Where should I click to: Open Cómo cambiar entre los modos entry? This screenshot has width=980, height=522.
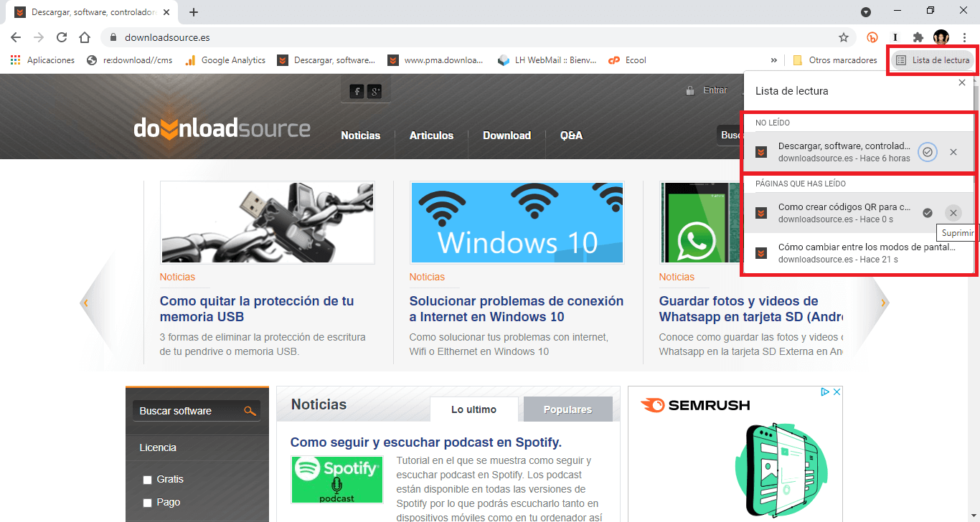point(859,252)
